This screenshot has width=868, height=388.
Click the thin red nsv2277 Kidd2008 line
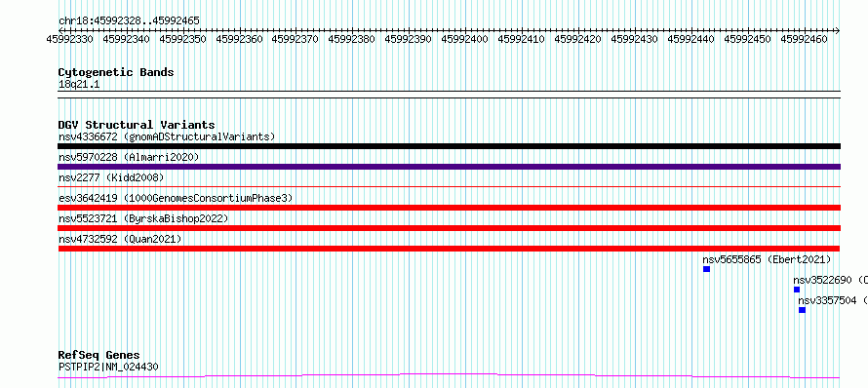point(449,187)
